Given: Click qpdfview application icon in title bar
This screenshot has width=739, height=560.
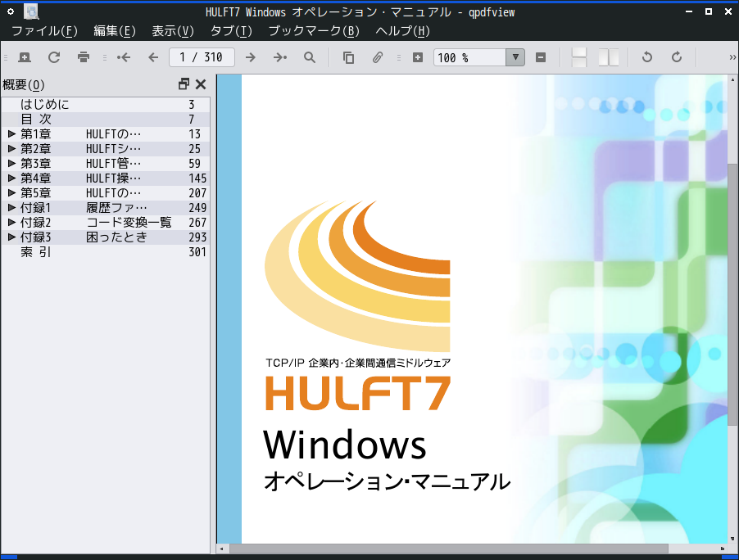Looking at the screenshot, I should (31, 11).
